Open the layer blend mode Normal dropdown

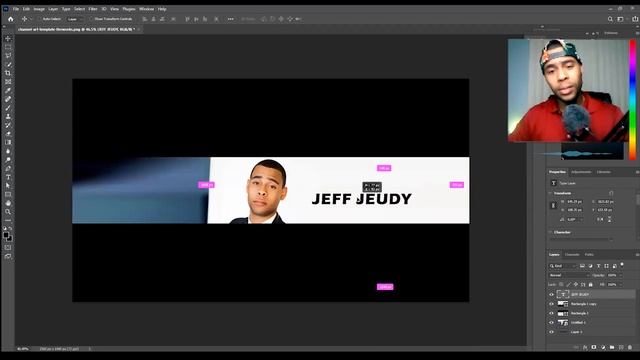point(569,276)
